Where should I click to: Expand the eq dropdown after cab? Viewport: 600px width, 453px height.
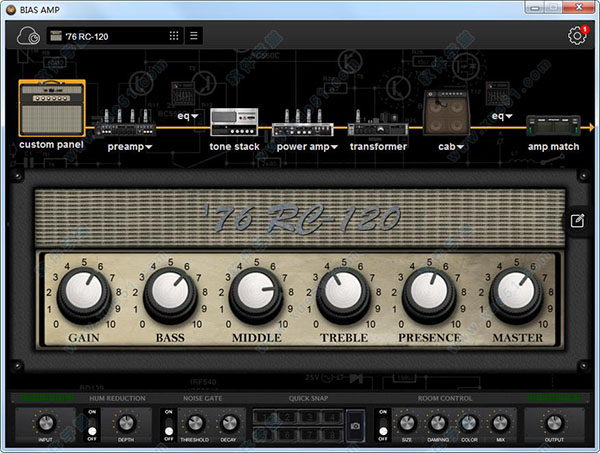coord(509,116)
